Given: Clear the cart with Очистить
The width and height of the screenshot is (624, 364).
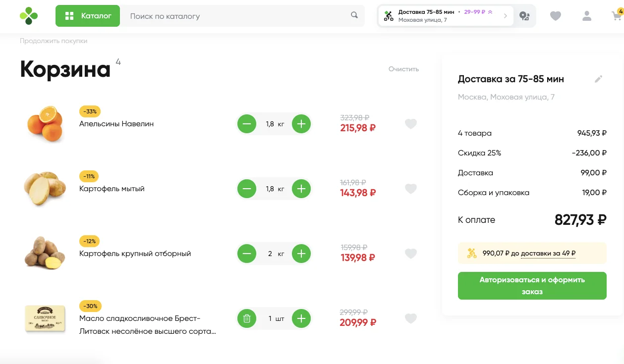Looking at the screenshot, I should 403,69.
